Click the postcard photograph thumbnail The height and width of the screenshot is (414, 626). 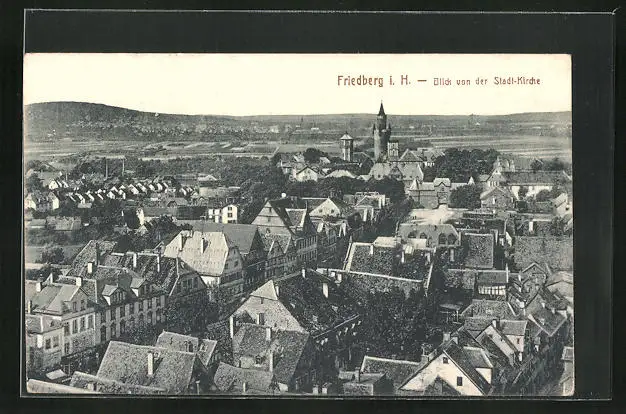pyautogui.click(x=298, y=224)
